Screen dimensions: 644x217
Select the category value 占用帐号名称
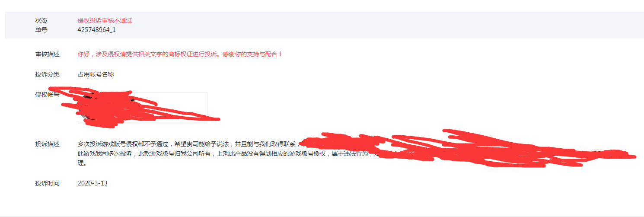pyautogui.click(x=96, y=74)
